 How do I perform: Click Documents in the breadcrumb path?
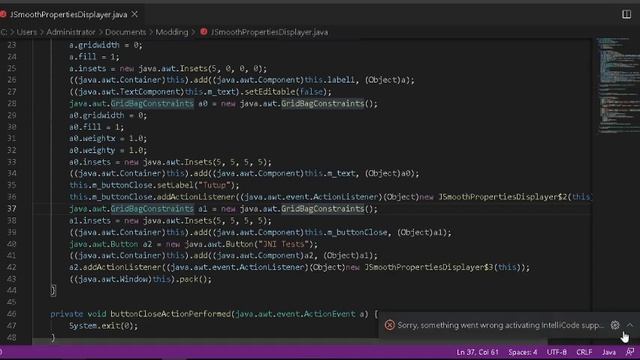tap(125, 32)
